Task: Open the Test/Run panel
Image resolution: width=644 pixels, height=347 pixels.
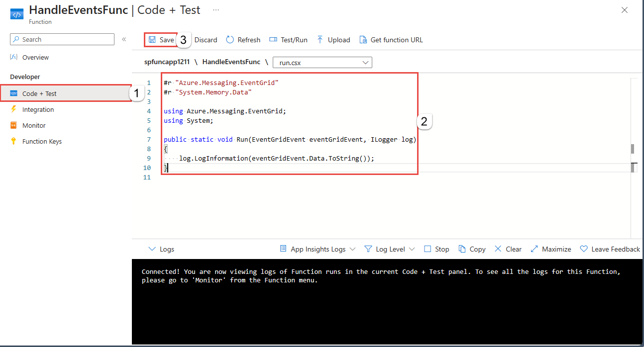Action: click(288, 40)
